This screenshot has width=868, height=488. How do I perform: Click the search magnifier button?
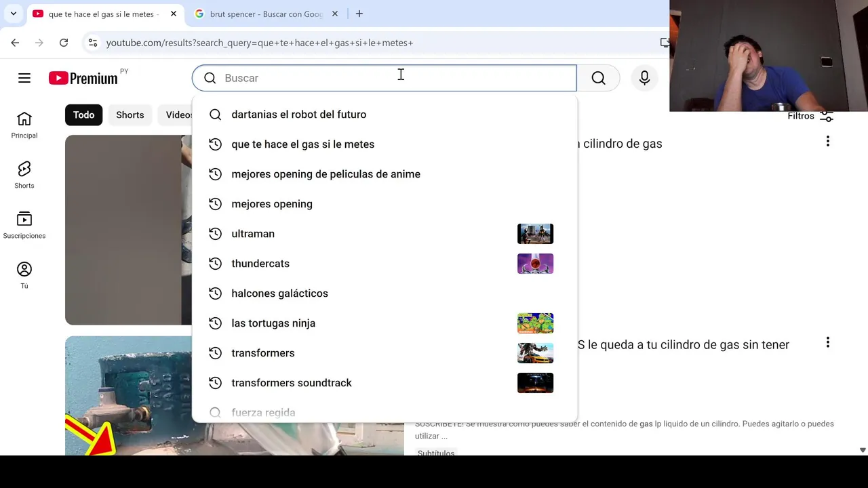[598, 78]
